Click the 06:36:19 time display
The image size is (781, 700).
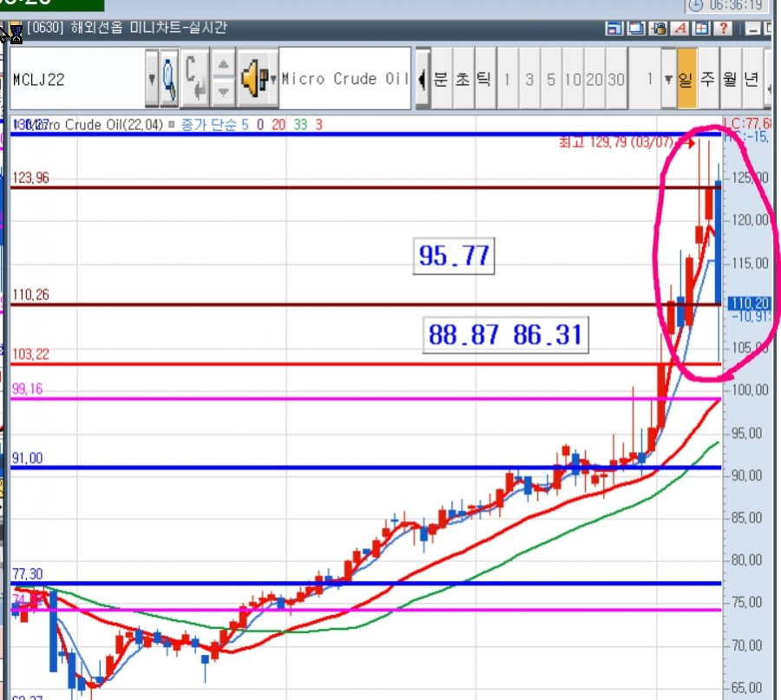(736, 5)
